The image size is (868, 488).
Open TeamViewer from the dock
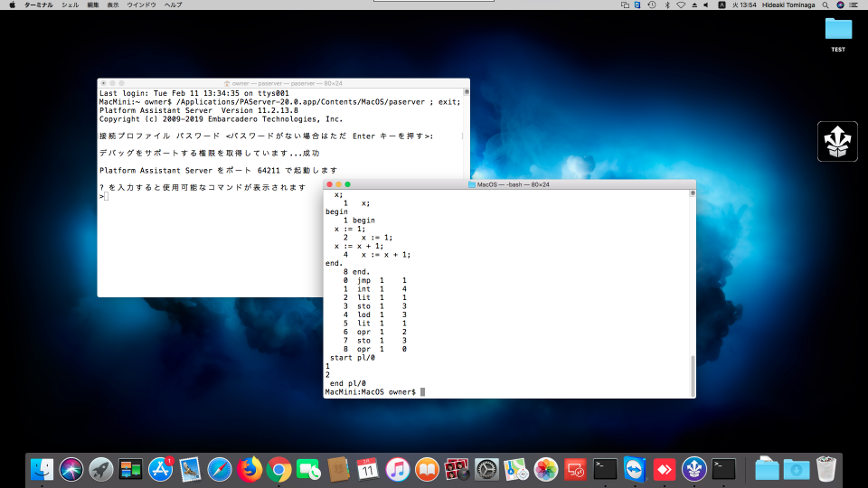tap(636, 469)
